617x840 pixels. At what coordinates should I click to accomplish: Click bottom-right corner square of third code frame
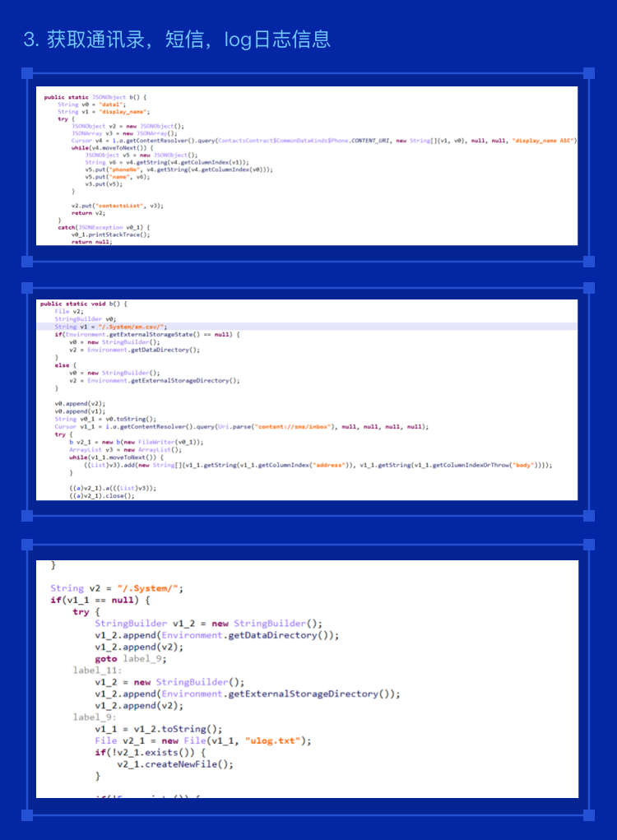pyautogui.click(x=587, y=814)
